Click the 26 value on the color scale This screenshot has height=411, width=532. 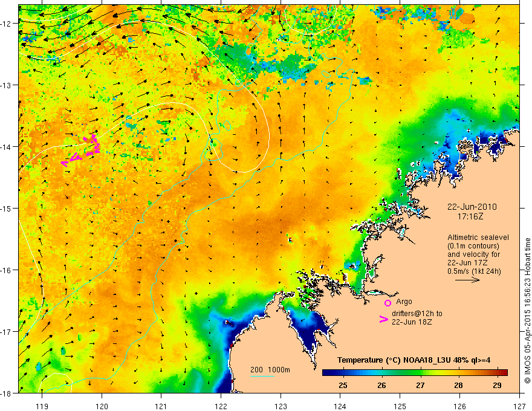click(381, 385)
